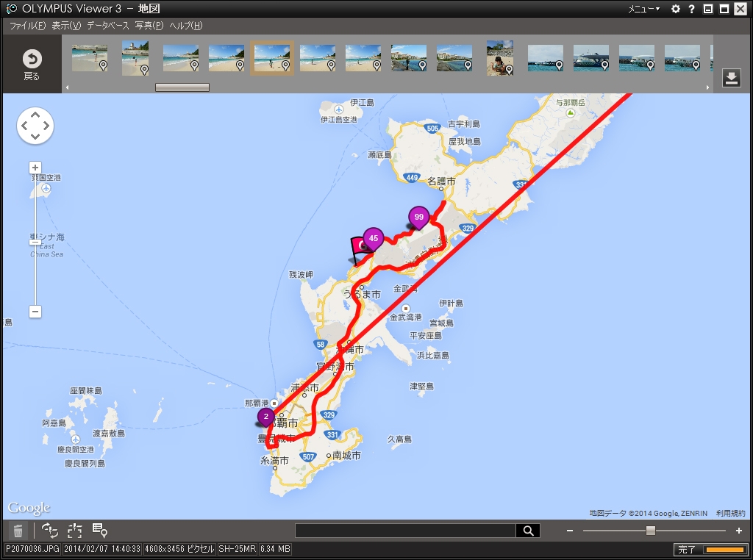Click the 利用規約 terms link on the map
This screenshot has width=753, height=560.
click(730, 513)
